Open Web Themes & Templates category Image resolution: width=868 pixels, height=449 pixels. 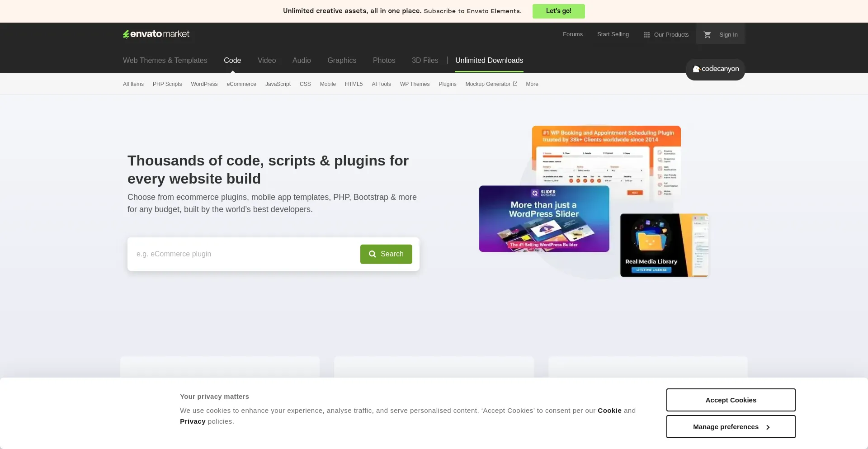coord(165,60)
